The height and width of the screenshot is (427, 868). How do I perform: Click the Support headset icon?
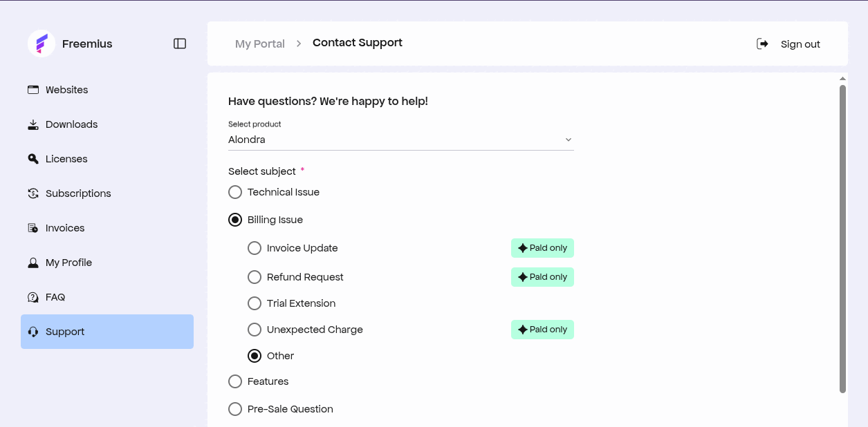tap(33, 332)
